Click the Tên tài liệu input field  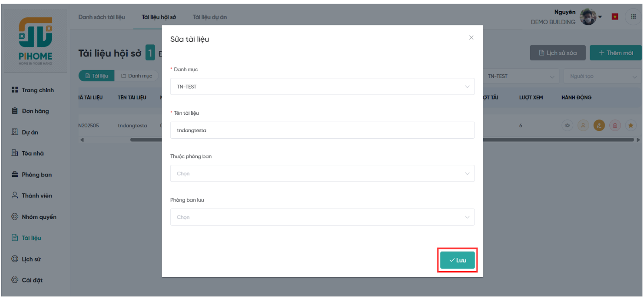coord(322,130)
